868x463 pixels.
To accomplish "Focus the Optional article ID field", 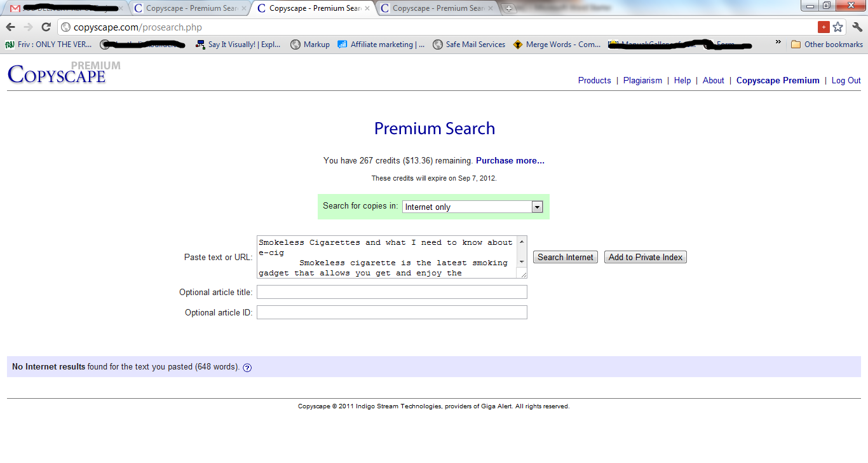I will click(392, 312).
